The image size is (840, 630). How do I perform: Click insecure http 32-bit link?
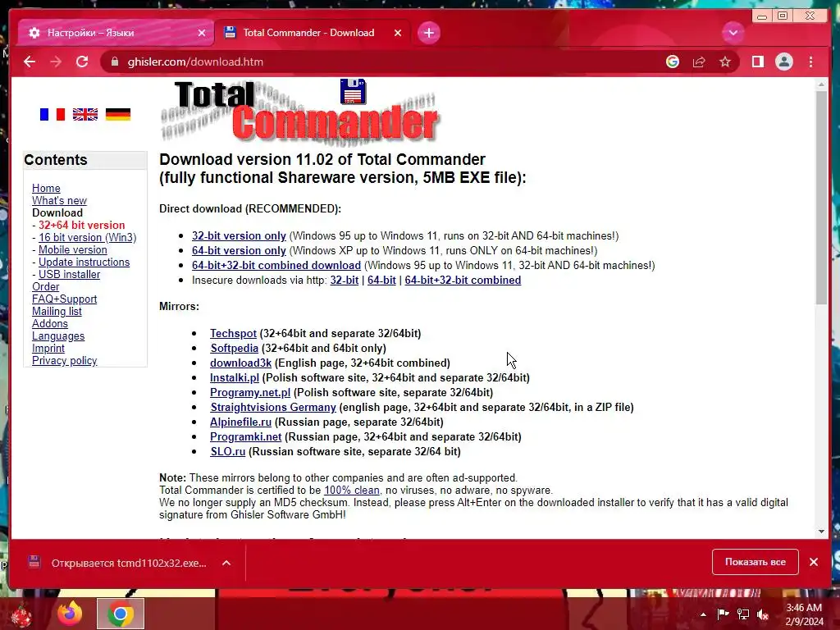click(x=345, y=280)
